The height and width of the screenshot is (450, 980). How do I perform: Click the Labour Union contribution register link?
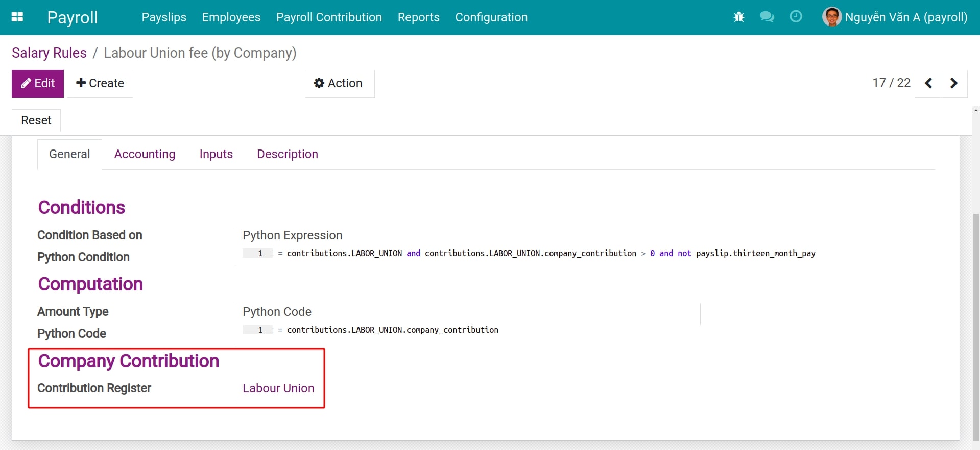[x=278, y=388]
